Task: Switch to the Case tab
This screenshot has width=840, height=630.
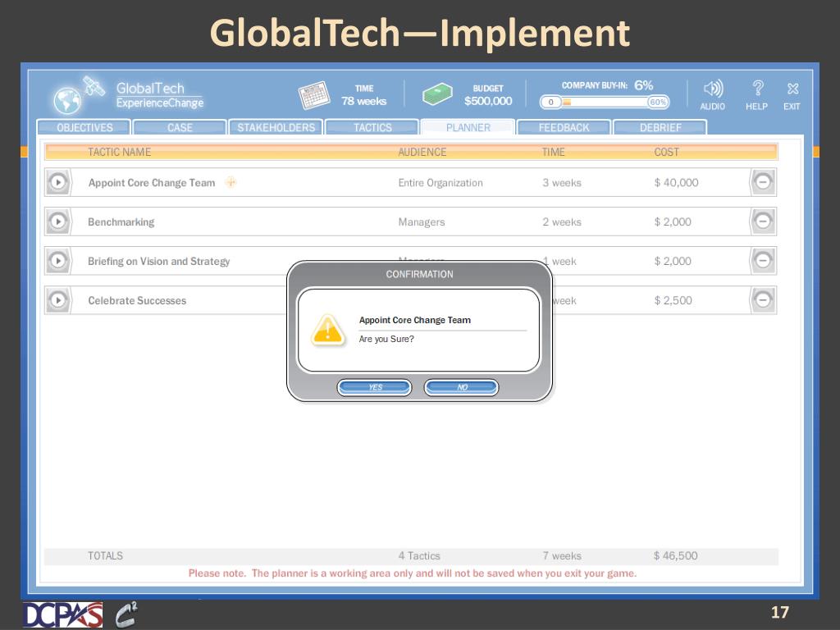Action: pyautogui.click(x=180, y=127)
